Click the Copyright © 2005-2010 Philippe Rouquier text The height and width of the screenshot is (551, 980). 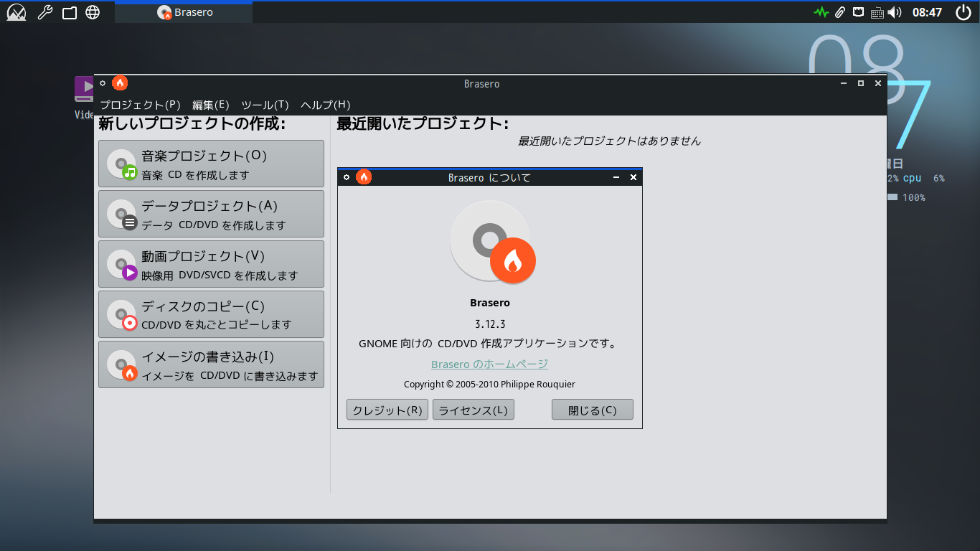click(489, 384)
